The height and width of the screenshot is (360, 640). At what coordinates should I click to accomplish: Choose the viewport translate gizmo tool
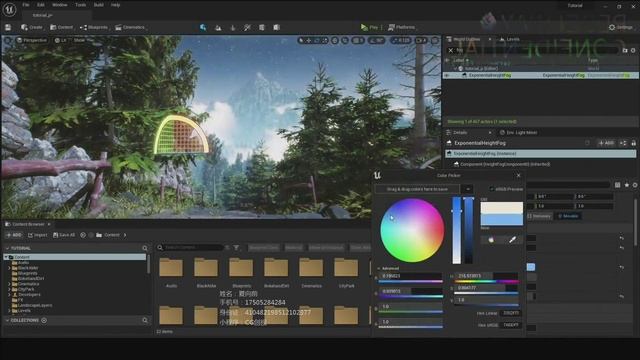tap(309, 40)
